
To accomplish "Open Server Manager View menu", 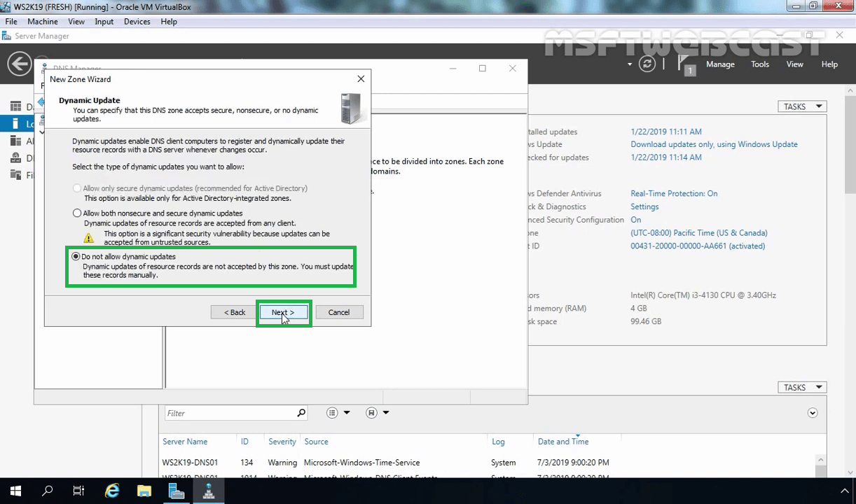I will pos(794,64).
